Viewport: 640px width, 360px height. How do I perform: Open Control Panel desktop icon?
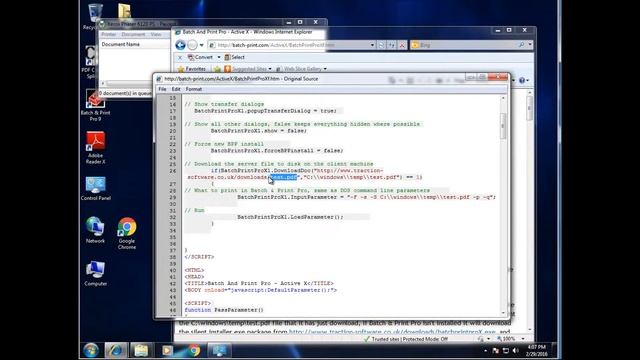(96, 188)
